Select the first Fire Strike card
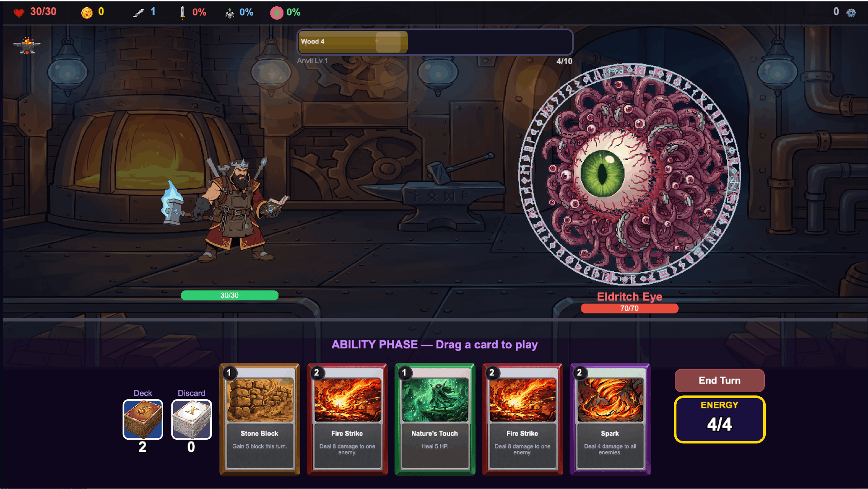This screenshot has width=868, height=489. [x=347, y=419]
